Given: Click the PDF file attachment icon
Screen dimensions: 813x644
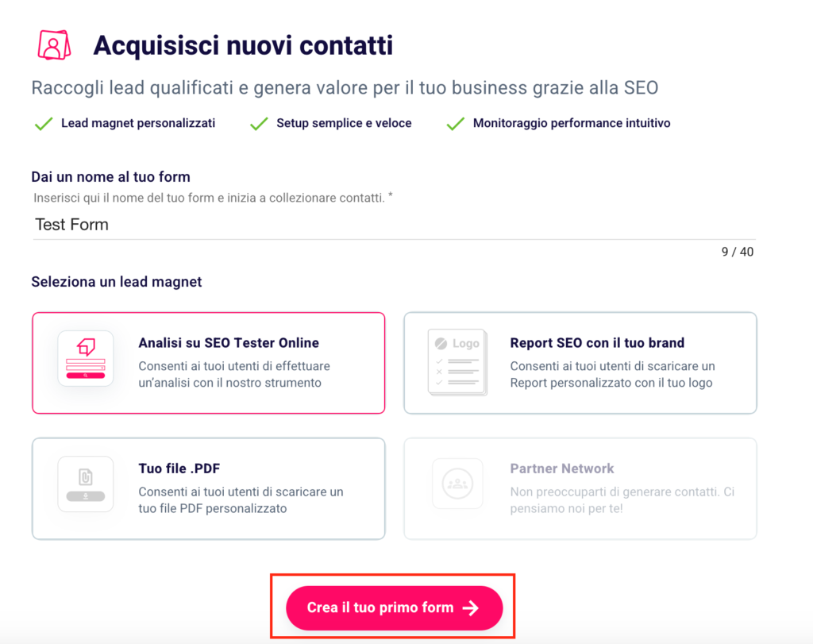Looking at the screenshot, I should 86,484.
